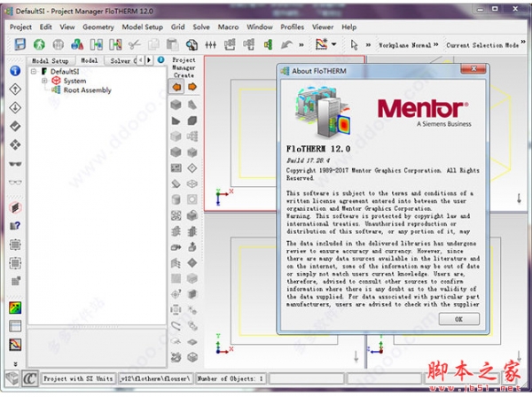532x397 pixels.
Task: Switch to the Model tab
Action: (90, 60)
